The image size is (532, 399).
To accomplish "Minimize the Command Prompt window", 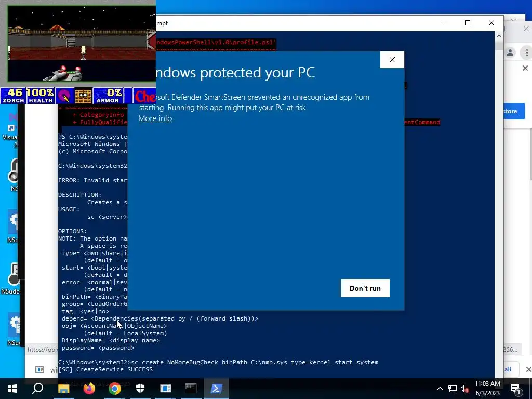I will point(444,23).
